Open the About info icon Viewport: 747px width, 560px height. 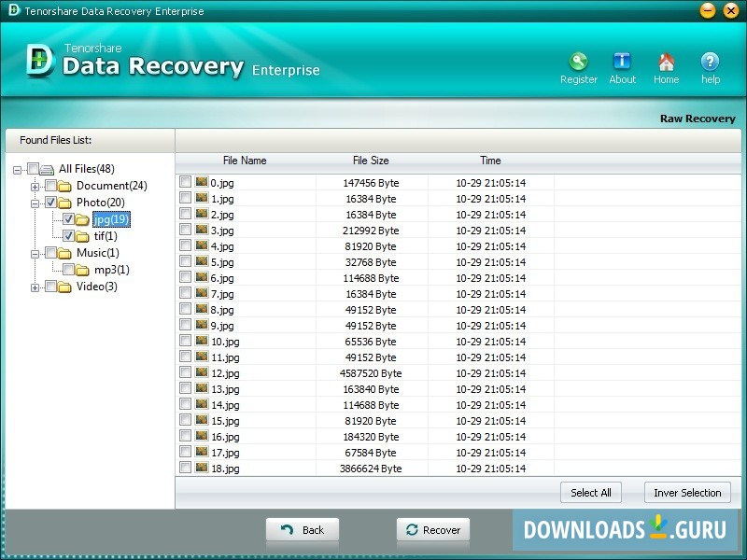pos(622,63)
